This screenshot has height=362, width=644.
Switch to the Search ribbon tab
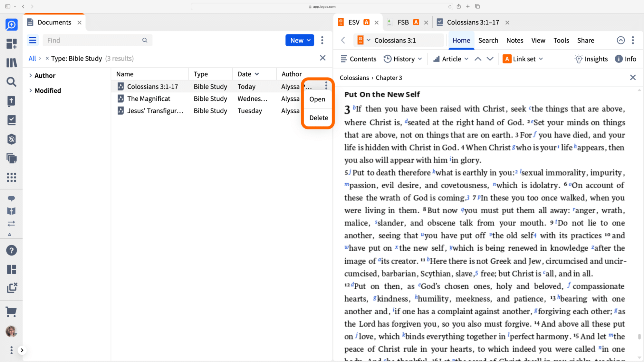click(488, 40)
